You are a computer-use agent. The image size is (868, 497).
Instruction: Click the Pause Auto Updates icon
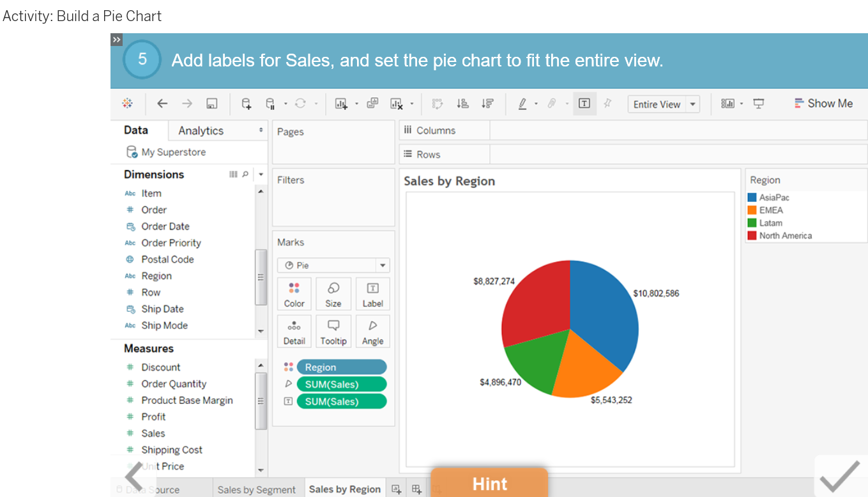(270, 103)
